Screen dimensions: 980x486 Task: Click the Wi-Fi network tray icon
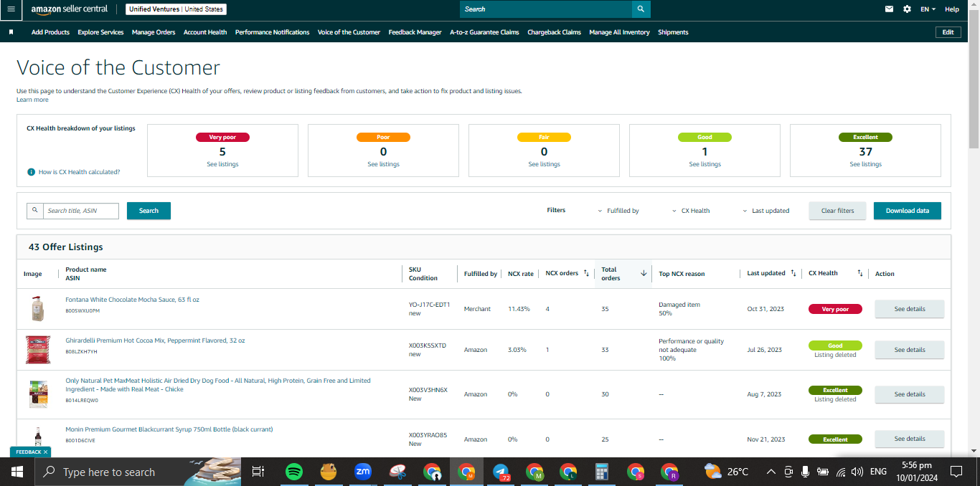(x=840, y=472)
